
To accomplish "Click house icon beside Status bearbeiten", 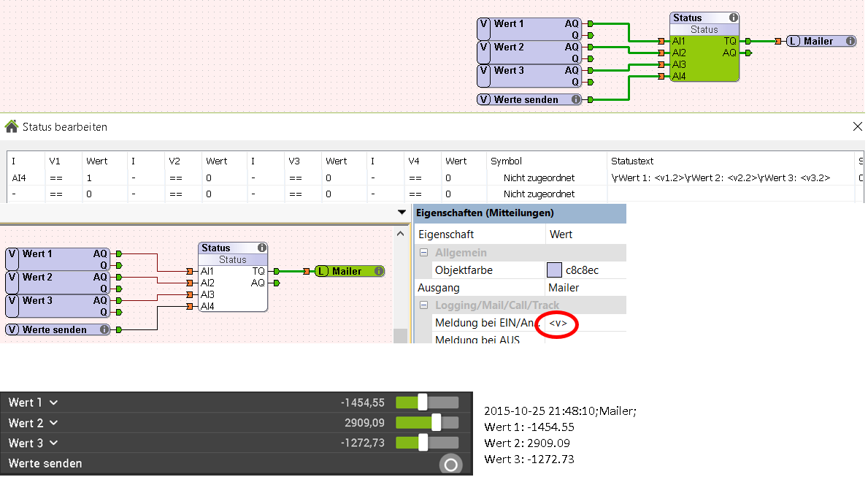I will pos(12,126).
